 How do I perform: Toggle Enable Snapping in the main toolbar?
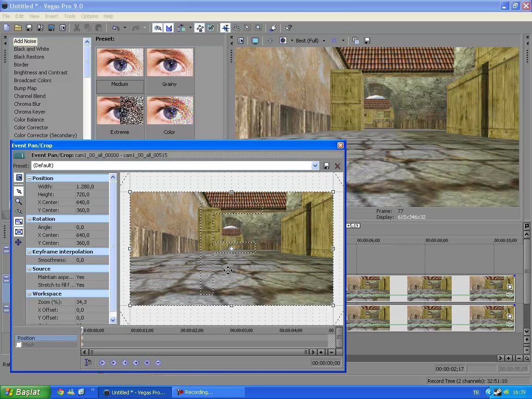157,28
